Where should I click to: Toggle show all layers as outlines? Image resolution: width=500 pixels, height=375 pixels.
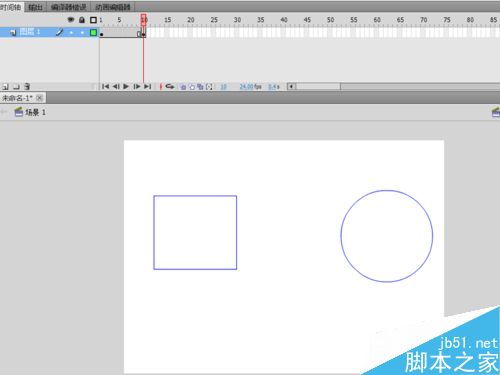[x=93, y=20]
